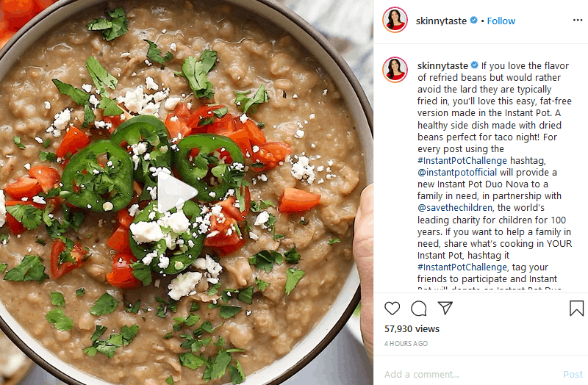Click skinnytaste avatar beside the caption
588x385 pixels.
click(x=395, y=70)
